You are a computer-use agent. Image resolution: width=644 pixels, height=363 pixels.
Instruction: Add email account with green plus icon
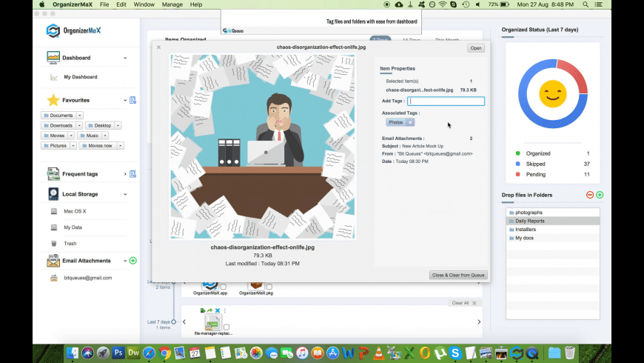point(133,261)
